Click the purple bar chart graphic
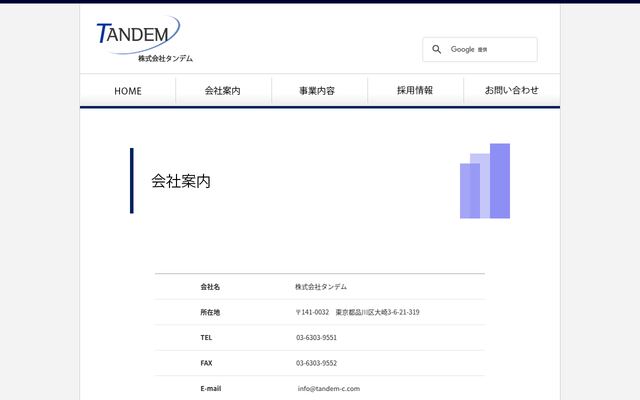640x400 pixels. tap(485, 181)
